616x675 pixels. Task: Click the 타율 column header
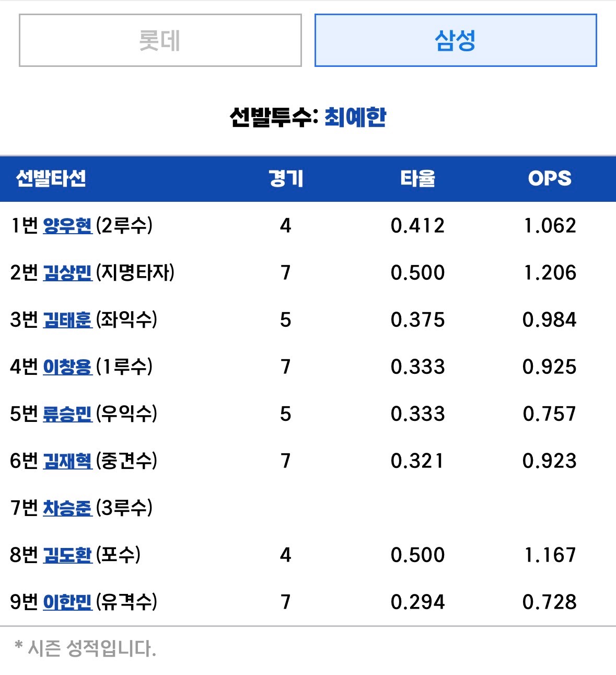click(417, 179)
